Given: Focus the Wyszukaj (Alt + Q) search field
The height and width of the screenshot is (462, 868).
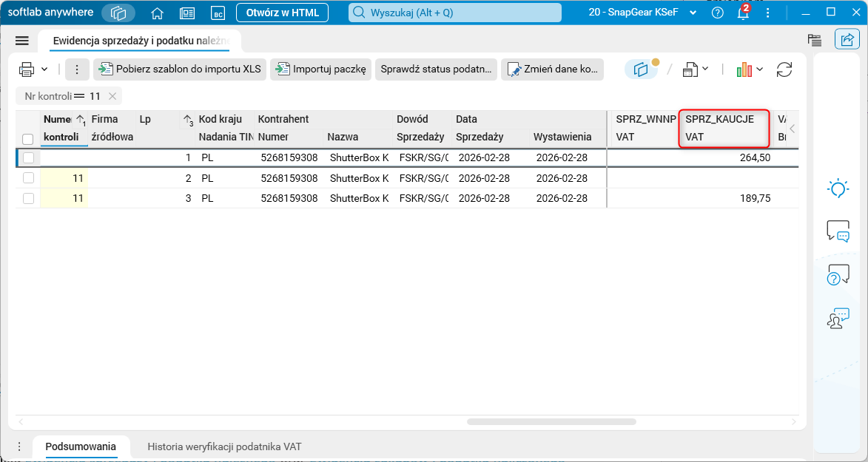Looking at the screenshot, I should (x=454, y=13).
